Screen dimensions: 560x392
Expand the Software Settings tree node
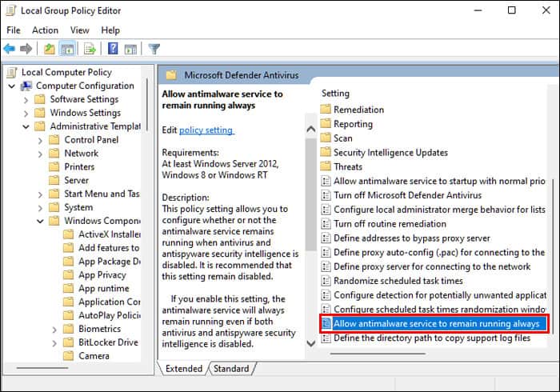(x=26, y=100)
